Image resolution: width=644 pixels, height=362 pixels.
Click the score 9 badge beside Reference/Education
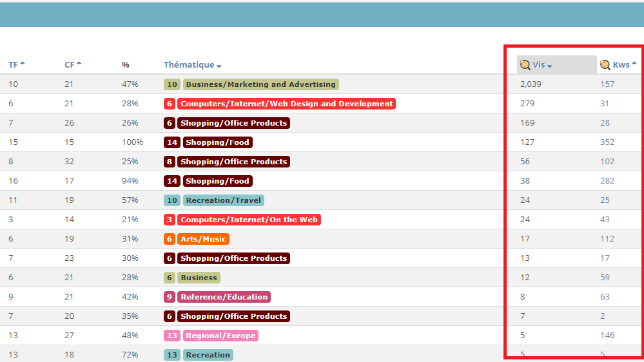[x=169, y=297]
